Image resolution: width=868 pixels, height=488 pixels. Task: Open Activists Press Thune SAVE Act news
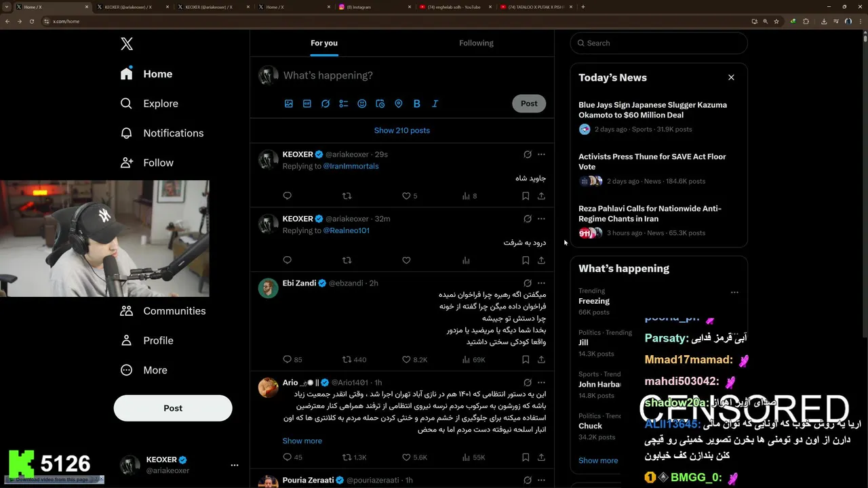658,169
